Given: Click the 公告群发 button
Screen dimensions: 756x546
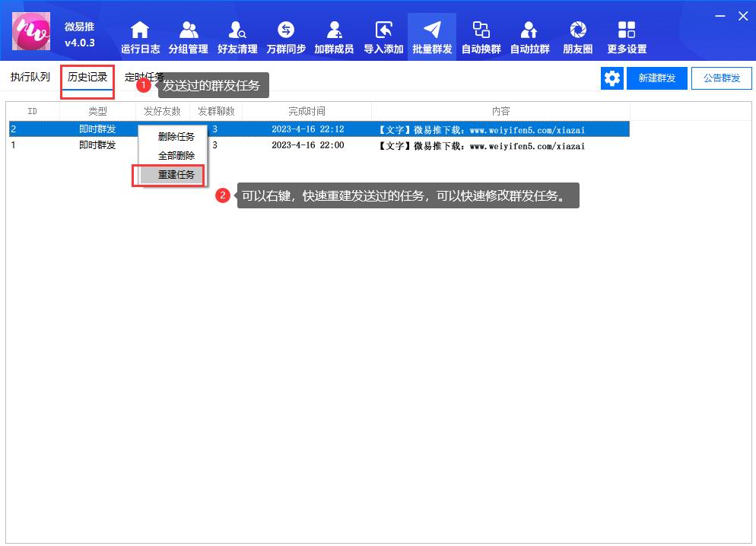Looking at the screenshot, I should (721, 78).
